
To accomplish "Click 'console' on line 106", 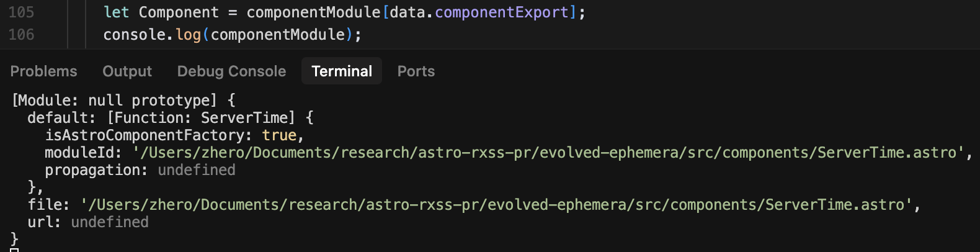I will (134, 35).
